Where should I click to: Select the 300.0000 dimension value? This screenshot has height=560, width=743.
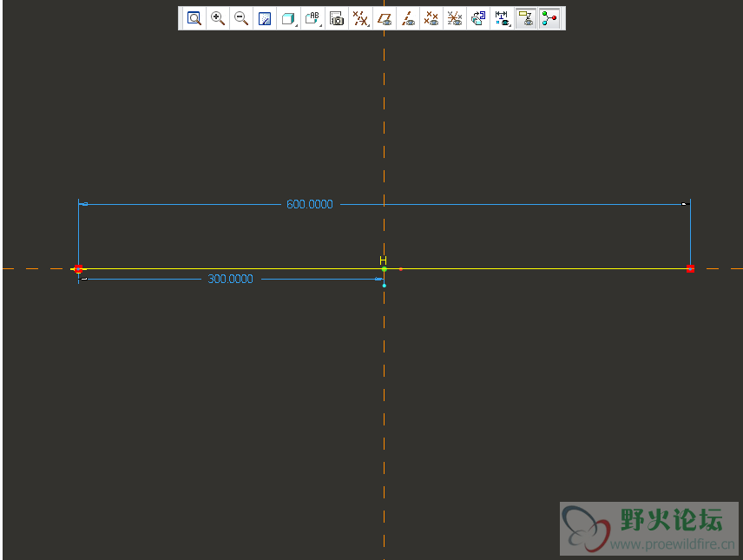click(231, 279)
